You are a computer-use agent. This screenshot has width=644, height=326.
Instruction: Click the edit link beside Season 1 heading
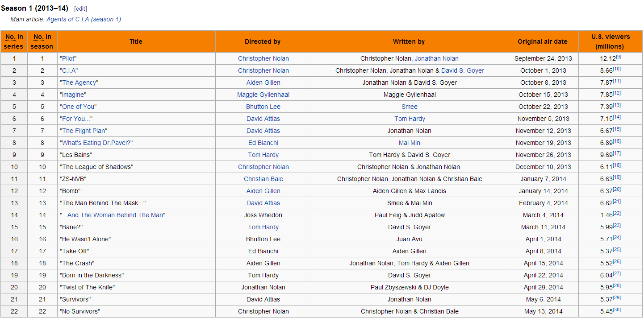(80, 9)
